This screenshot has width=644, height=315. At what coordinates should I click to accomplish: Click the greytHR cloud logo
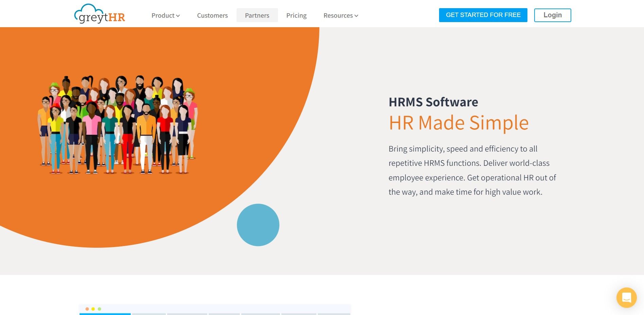coord(100,14)
